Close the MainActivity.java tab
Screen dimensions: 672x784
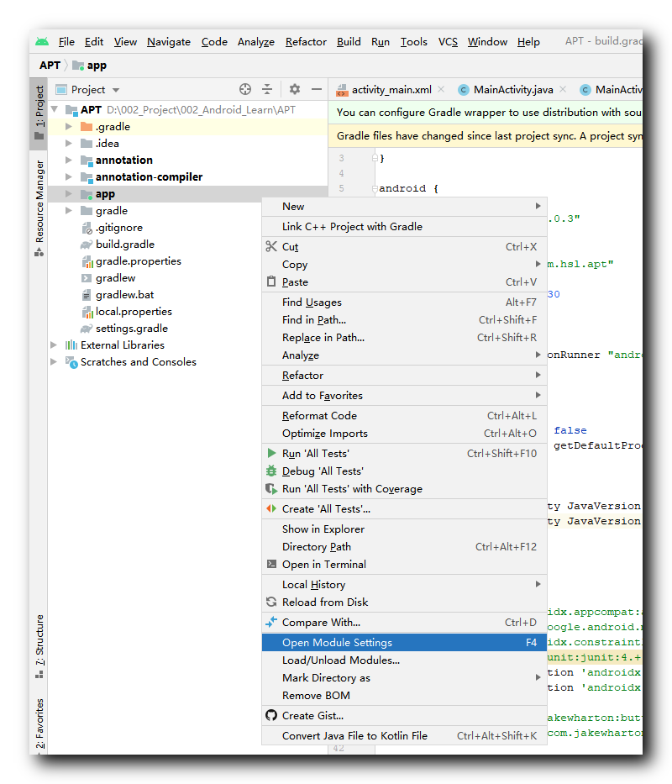[563, 89]
